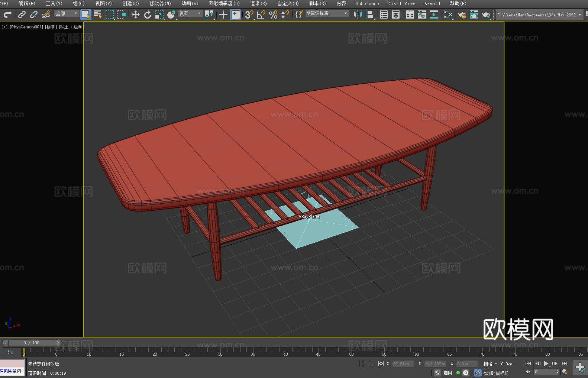Open Mini Curve Editor toggle icon
Viewport: 588px width, 378px height.
click(10, 352)
